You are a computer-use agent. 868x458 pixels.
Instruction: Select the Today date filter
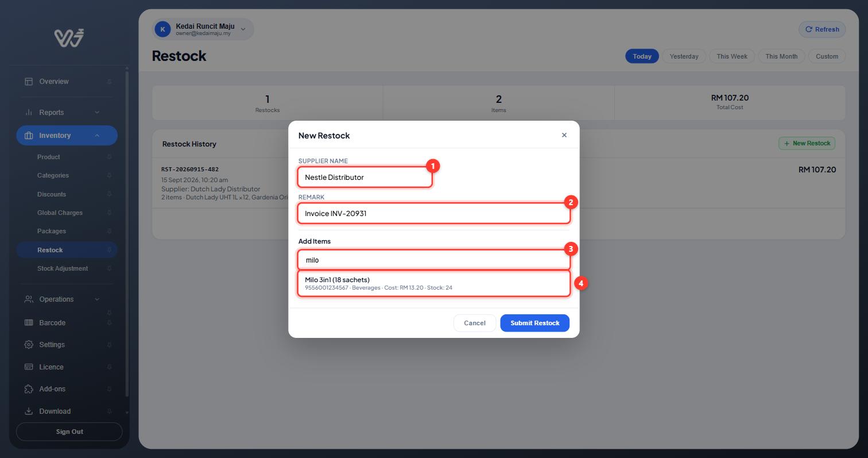[642, 56]
